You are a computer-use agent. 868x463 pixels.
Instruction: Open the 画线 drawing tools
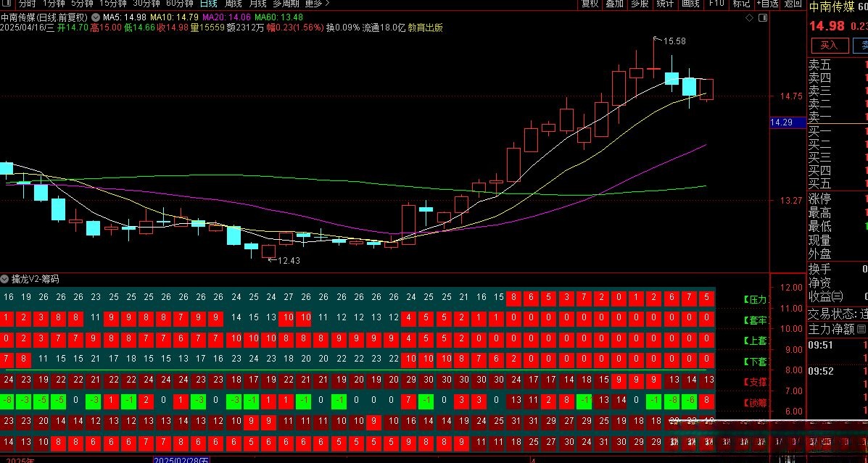point(690,4)
